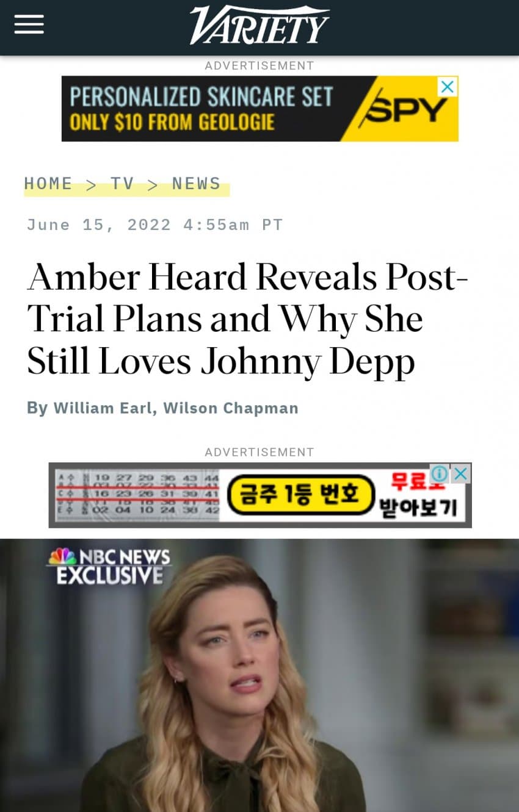This screenshot has height=812, width=519.
Task: View author Wilson Chapman's page
Action: pos(231,408)
